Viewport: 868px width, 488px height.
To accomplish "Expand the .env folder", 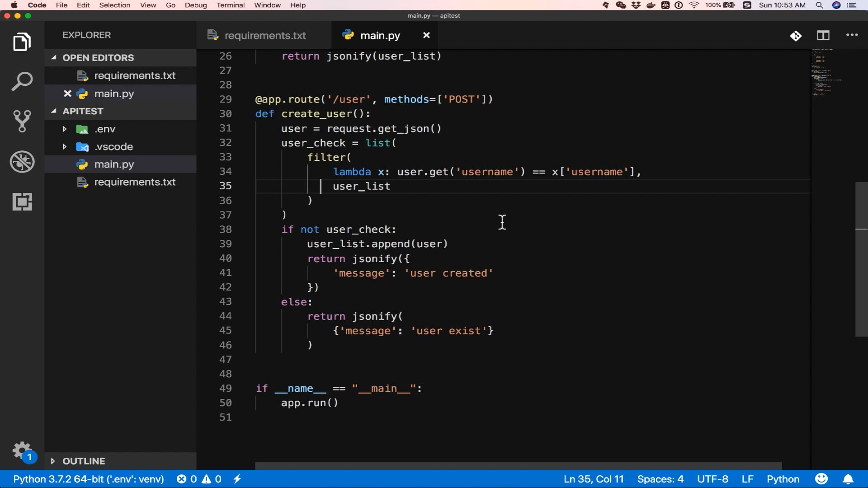I will coord(65,129).
